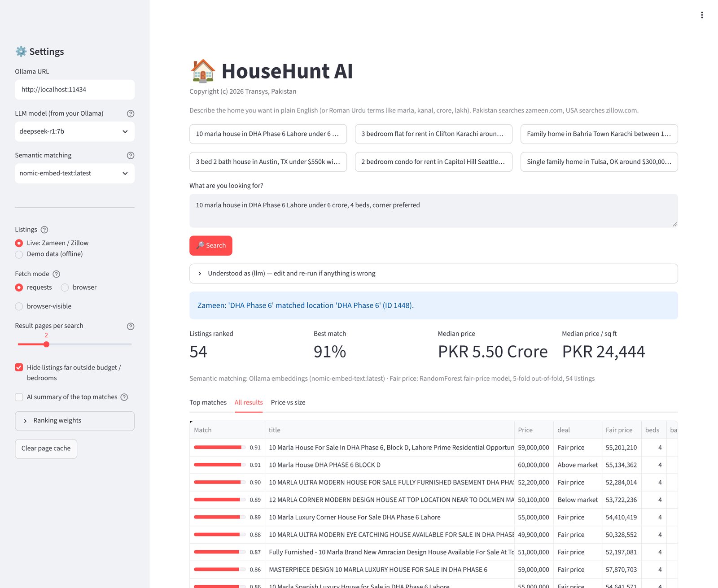Click the Below market deal cell
Image resolution: width=718 pixels, height=588 pixels.
coord(578,500)
